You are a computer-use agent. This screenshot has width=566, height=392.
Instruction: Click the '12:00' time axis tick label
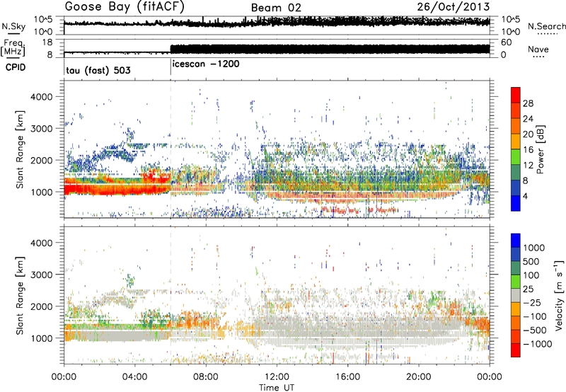coord(277,377)
